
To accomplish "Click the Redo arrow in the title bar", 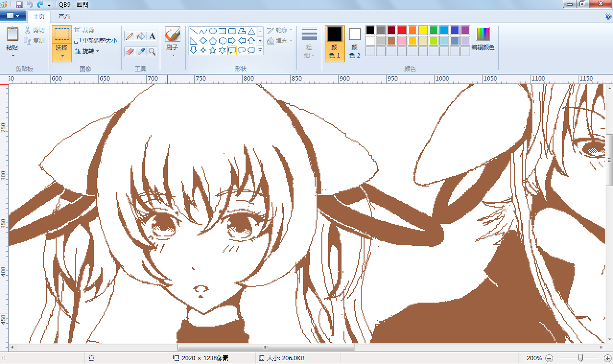I will tap(40, 4).
